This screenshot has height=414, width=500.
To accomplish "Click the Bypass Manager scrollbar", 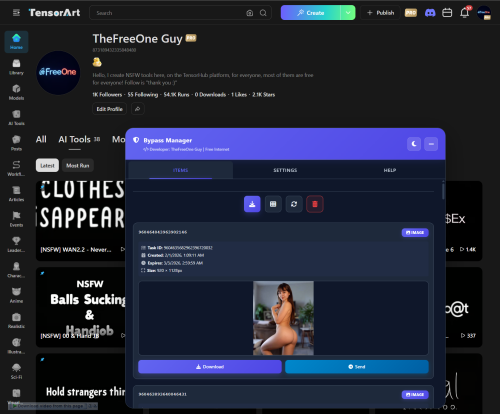I will [443, 191].
